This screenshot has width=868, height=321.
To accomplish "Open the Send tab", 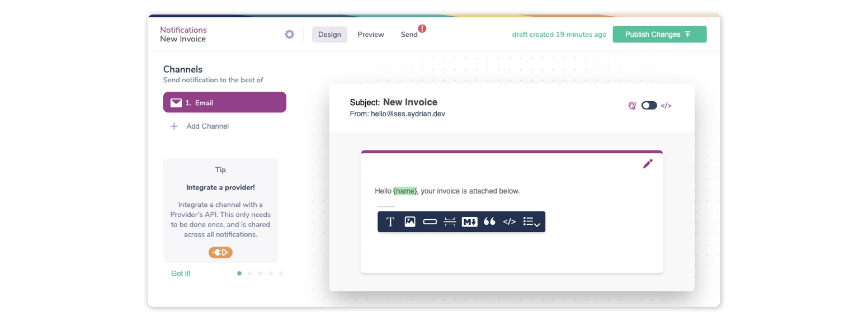I will pos(409,34).
